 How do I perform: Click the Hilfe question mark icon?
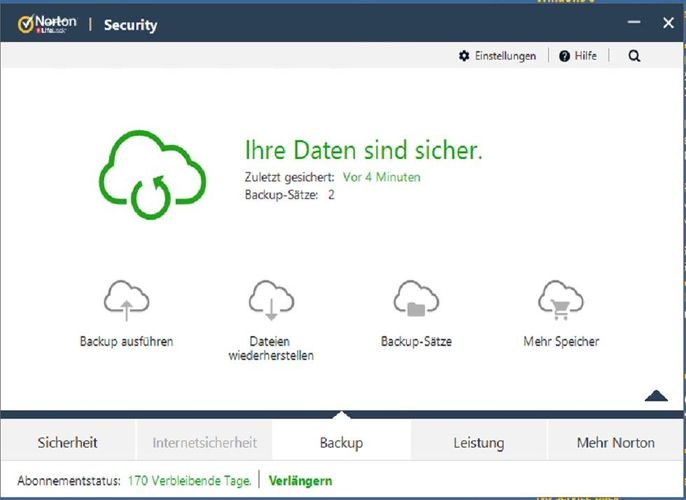click(565, 56)
